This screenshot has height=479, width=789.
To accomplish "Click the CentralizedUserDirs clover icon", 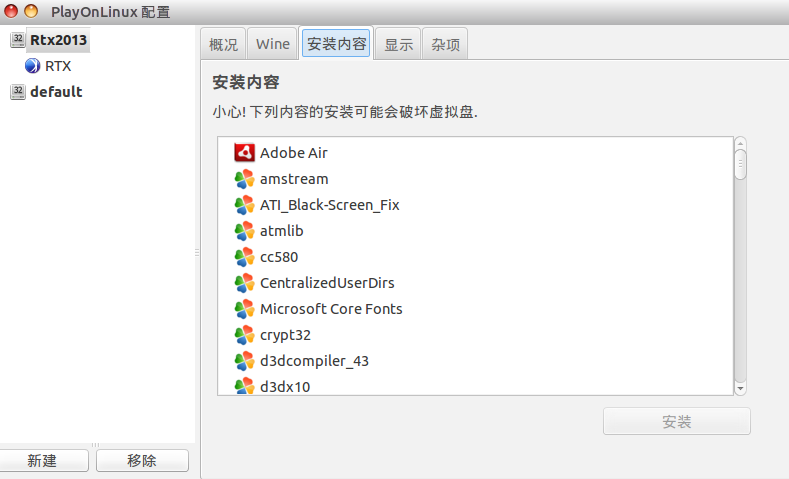I will tap(245, 283).
